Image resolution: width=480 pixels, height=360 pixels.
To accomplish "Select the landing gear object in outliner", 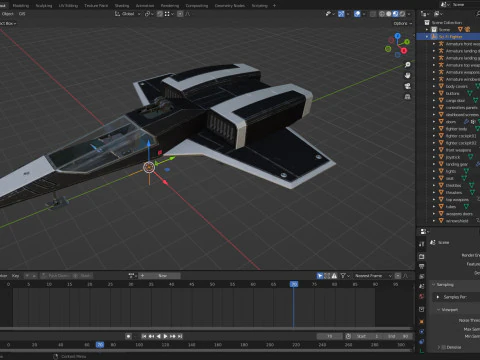I will click(x=457, y=164).
